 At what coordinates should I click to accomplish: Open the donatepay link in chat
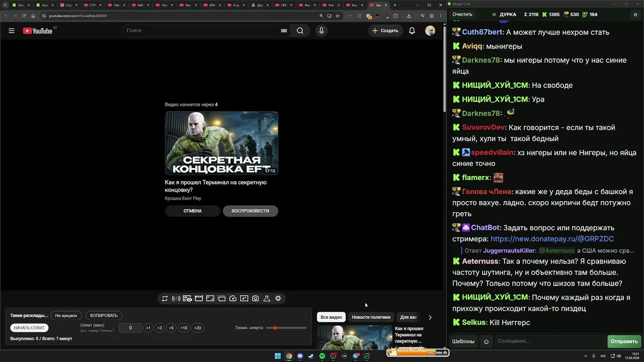tap(552, 239)
